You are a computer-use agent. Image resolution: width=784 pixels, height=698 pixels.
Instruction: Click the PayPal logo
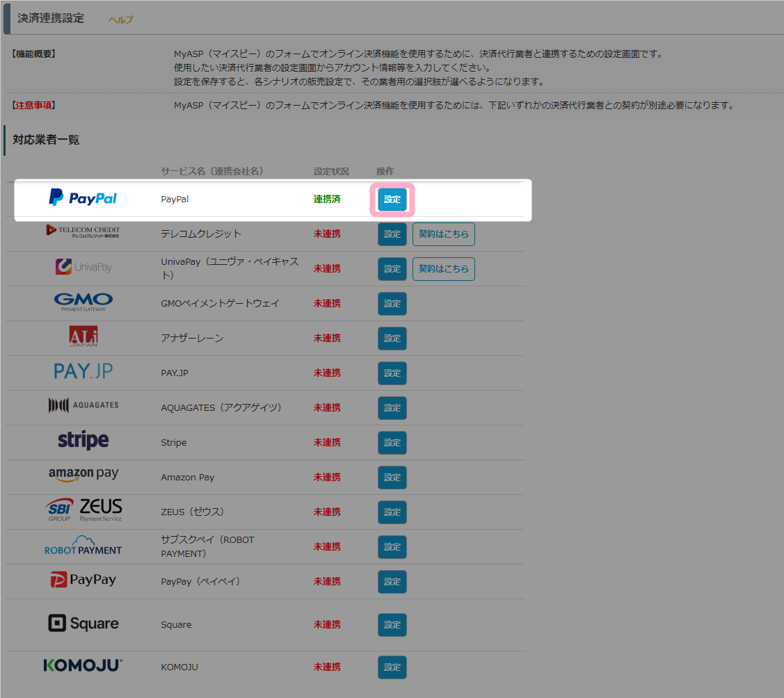coord(83,198)
